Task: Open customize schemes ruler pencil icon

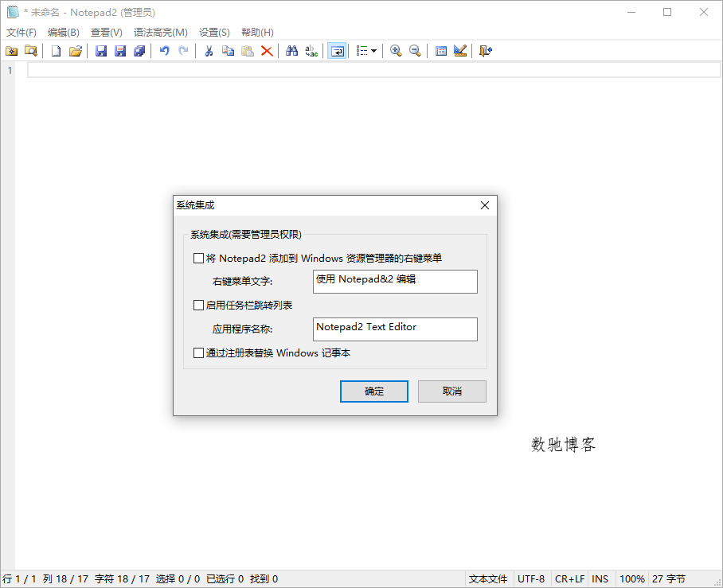Action: [460, 51]
